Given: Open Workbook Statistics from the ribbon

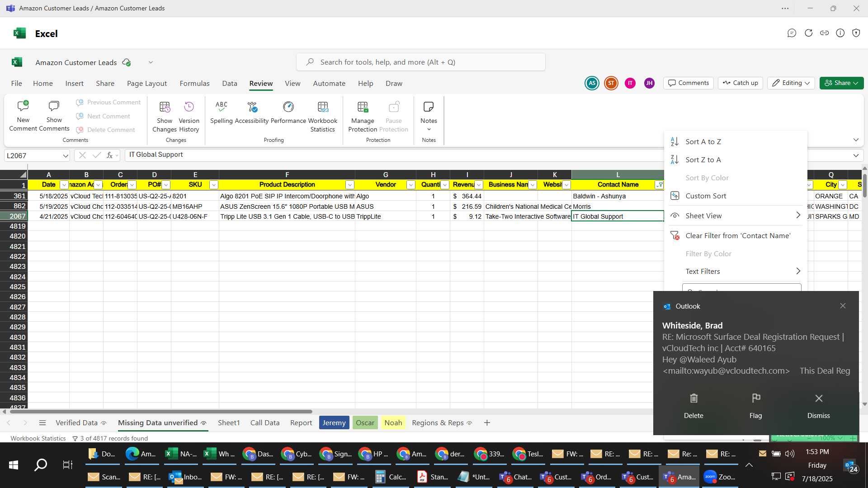Looking at the screenshot, I should (x=323, y=117).
